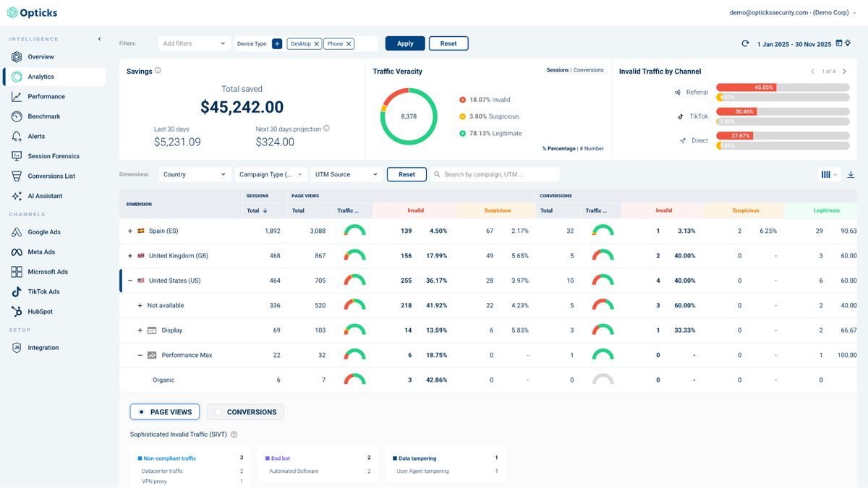Open the Integration setup page
The image size is (868, 488).
click(45, 347)
